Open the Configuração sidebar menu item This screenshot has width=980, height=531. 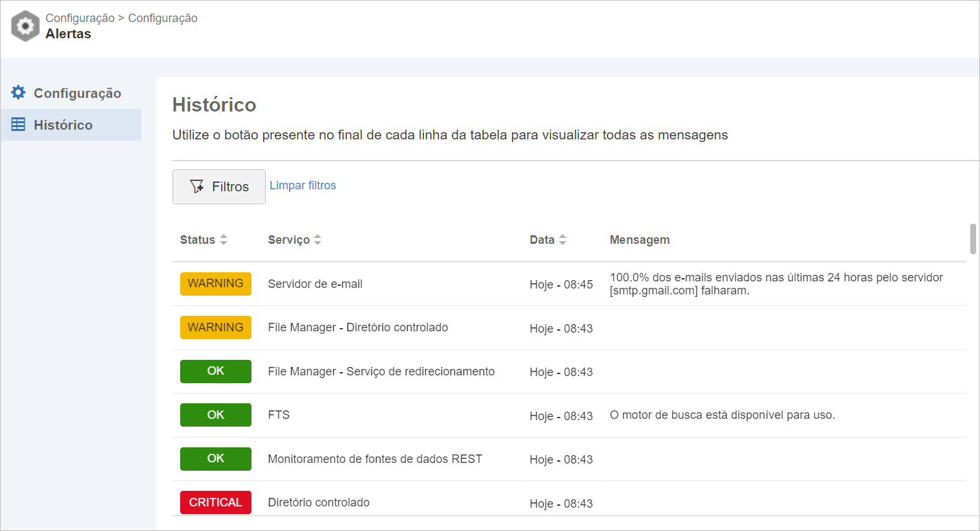point(71,93)
